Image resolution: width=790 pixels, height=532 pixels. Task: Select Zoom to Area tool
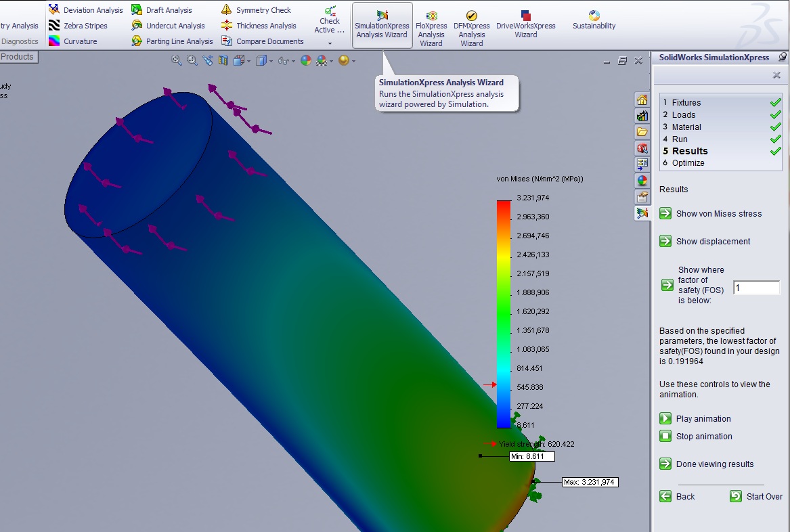click(x=192, y=60)
